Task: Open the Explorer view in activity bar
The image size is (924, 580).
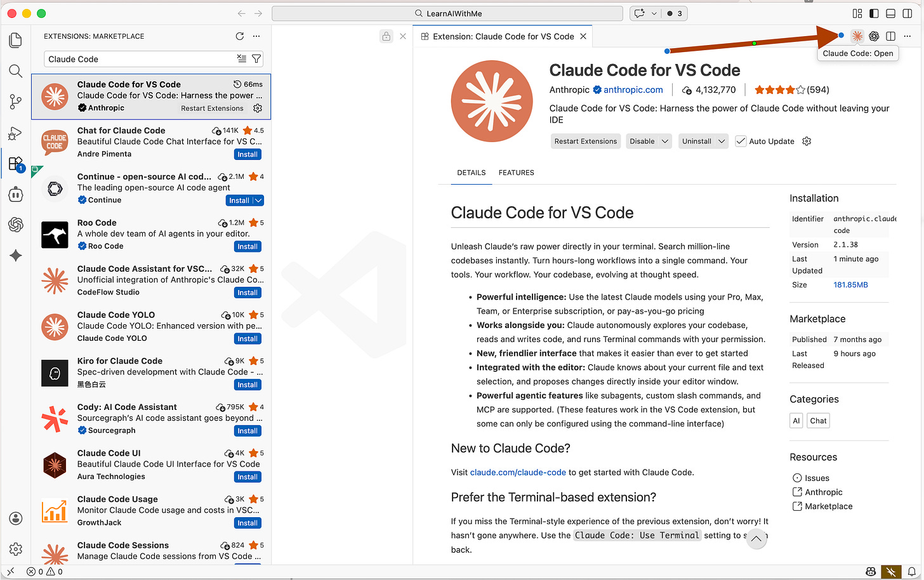Action: 16,40
